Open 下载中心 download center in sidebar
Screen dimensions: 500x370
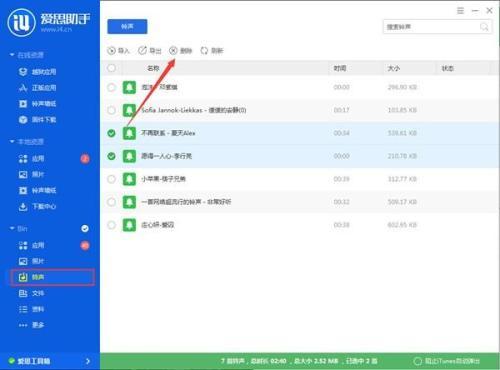tap(37, 207)
